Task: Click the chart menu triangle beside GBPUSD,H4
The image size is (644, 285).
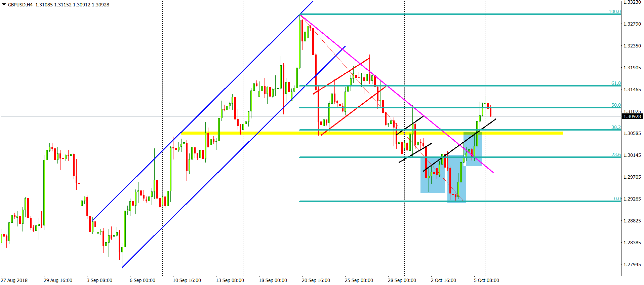Action: click(4, 4)
